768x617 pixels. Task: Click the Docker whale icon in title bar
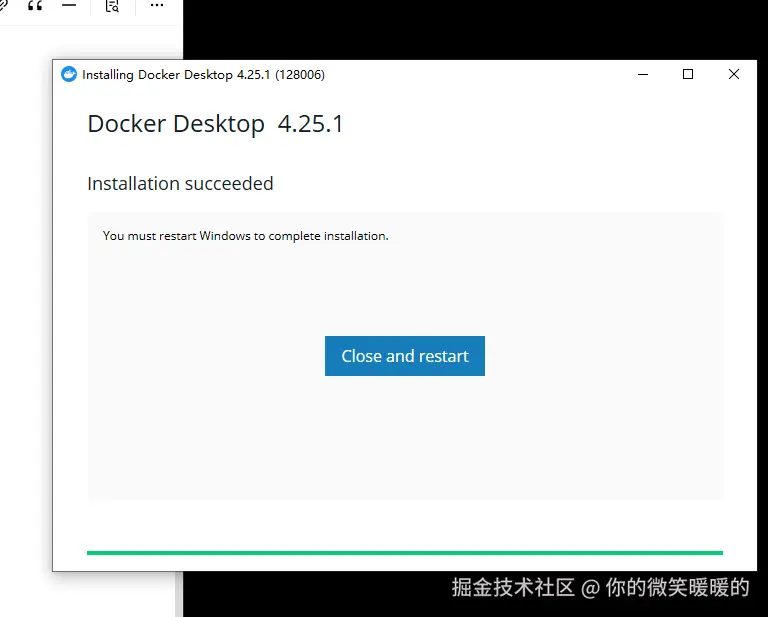tap(69, 74)
